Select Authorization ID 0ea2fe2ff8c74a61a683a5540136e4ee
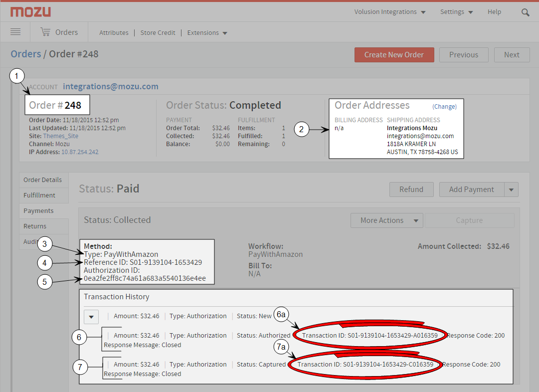This screenshot has width=539, height=392. [x=145, y=278]
